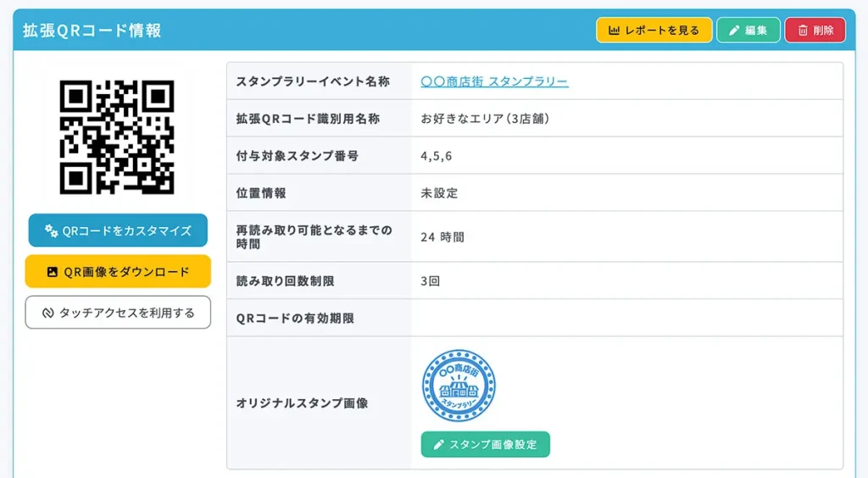Click the image icon in QR画像をダウンロード
Screen dimensions: 868x478
[x=52, y=272]
